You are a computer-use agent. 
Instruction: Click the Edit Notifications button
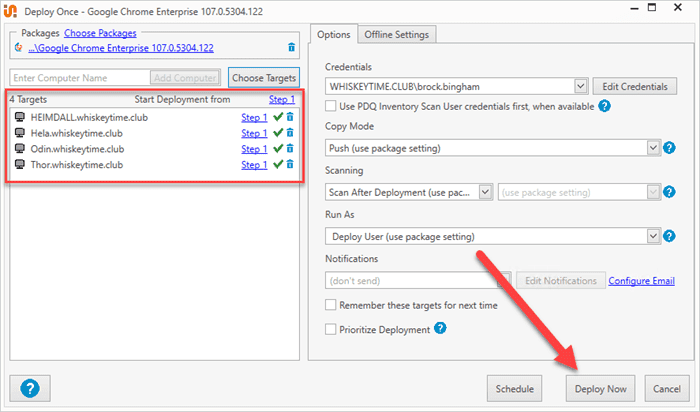tap(561, 280)
